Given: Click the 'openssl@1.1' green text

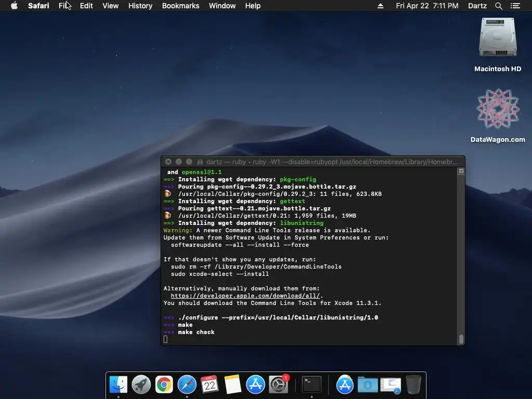Looking at the screenshot, I should (x=202, y=172).
